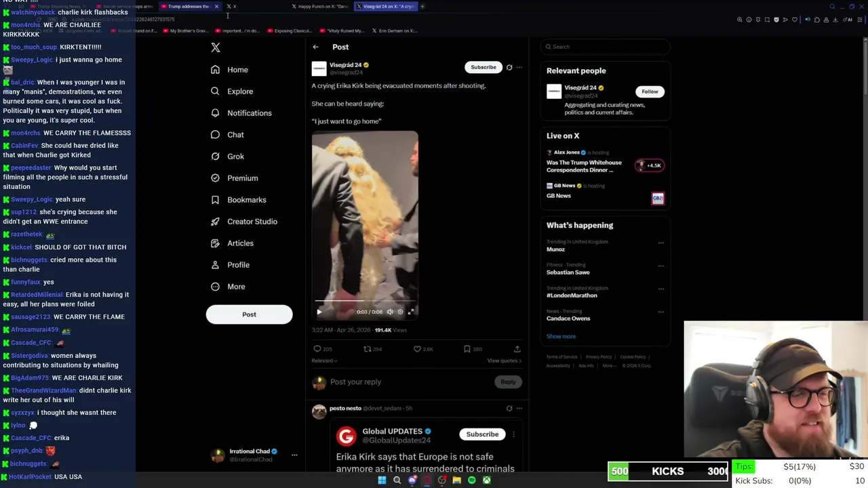Viewport: 868px width, 488px height.
Task: Open the Candace Owens trending topic
Action: pyautogui.click(x=568, y=319)
